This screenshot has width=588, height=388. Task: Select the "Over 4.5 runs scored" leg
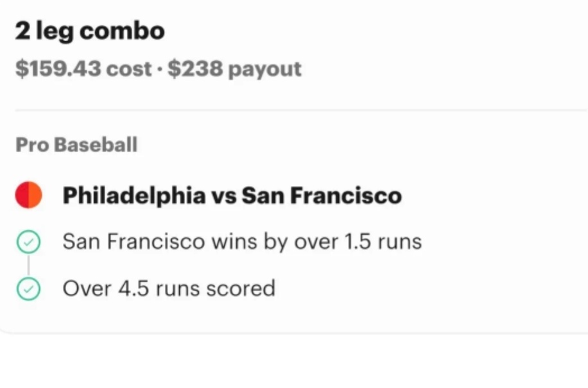click(169, 289)
